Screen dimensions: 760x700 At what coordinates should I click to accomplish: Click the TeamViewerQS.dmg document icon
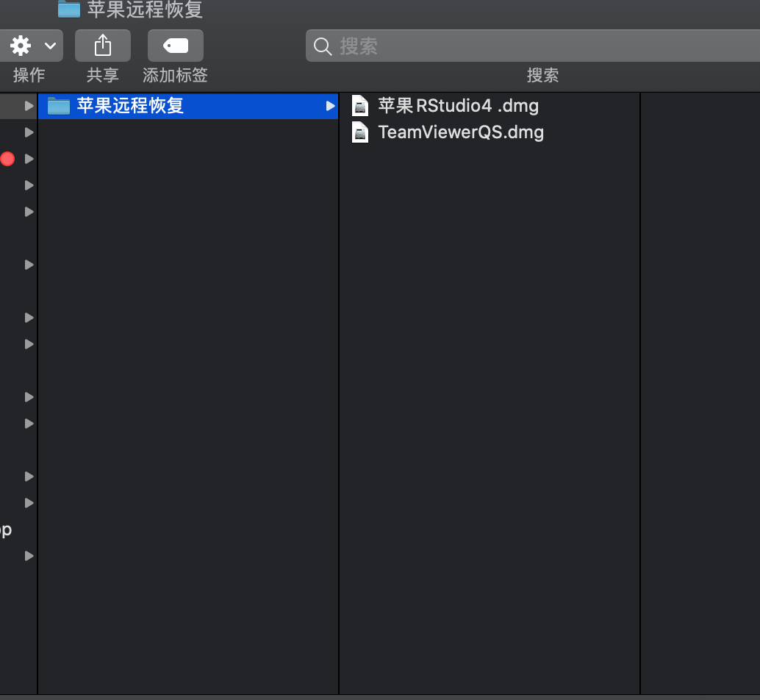[359, 132]
